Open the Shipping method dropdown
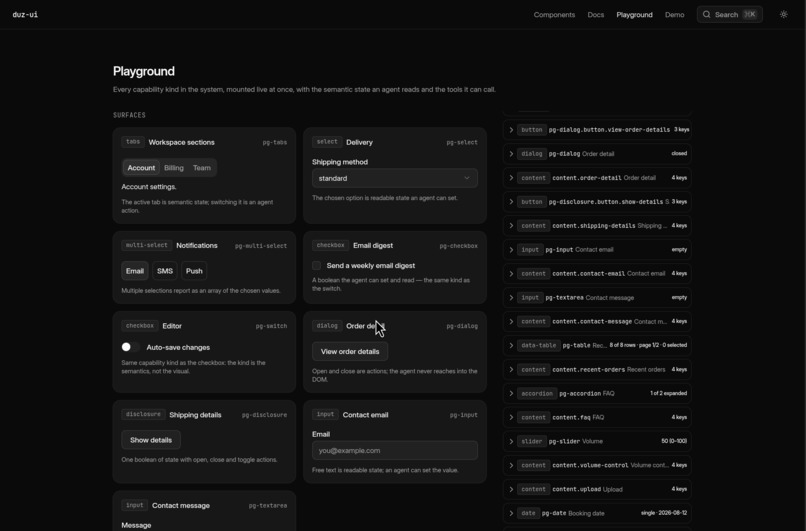Image resolution: width=806 pixels, height=531 pixels. coord(394,178)
